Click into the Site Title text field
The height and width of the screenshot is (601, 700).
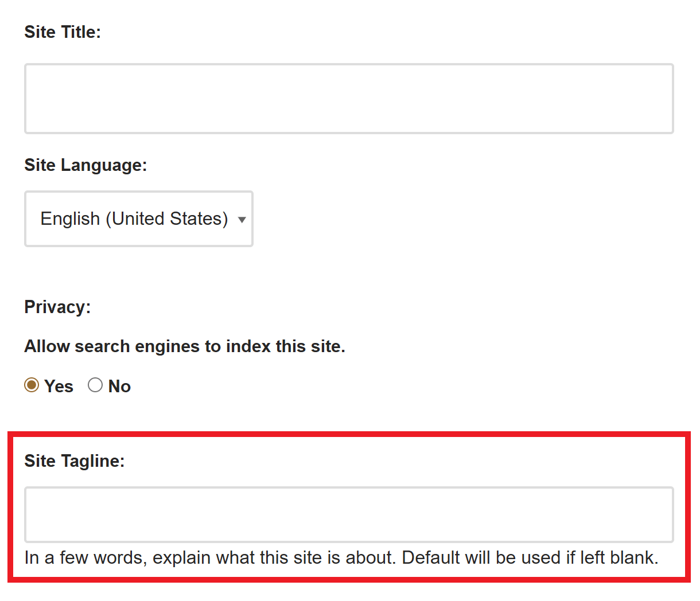349,99
